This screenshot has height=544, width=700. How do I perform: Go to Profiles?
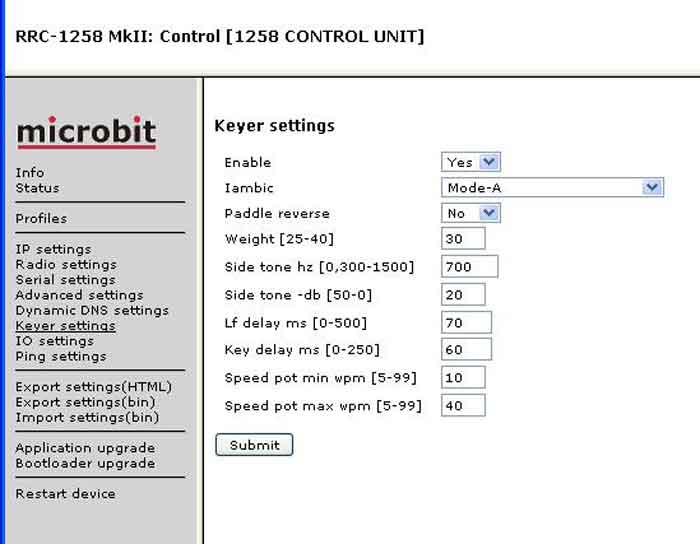click(x=41, y=219)
